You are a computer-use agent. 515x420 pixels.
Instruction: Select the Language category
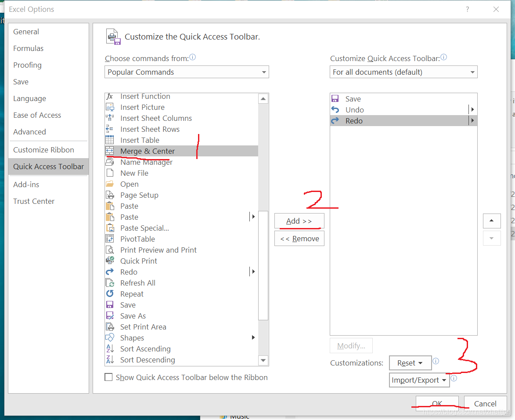[48, 98]
